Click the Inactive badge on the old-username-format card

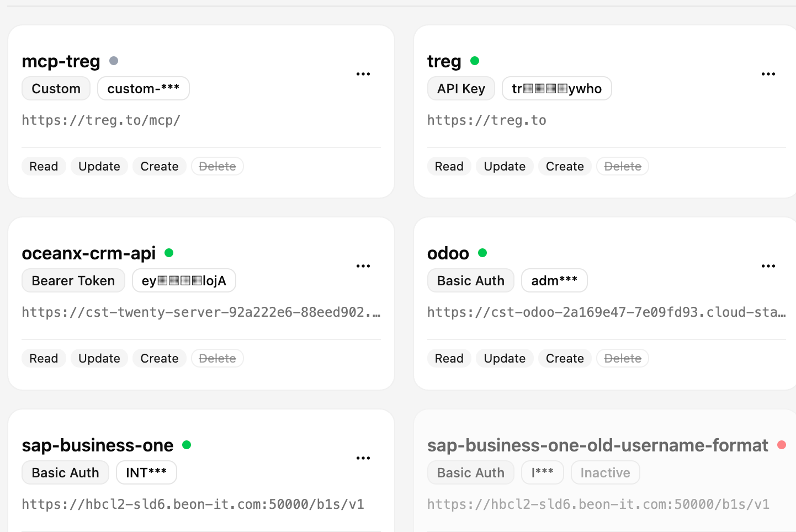605,472
